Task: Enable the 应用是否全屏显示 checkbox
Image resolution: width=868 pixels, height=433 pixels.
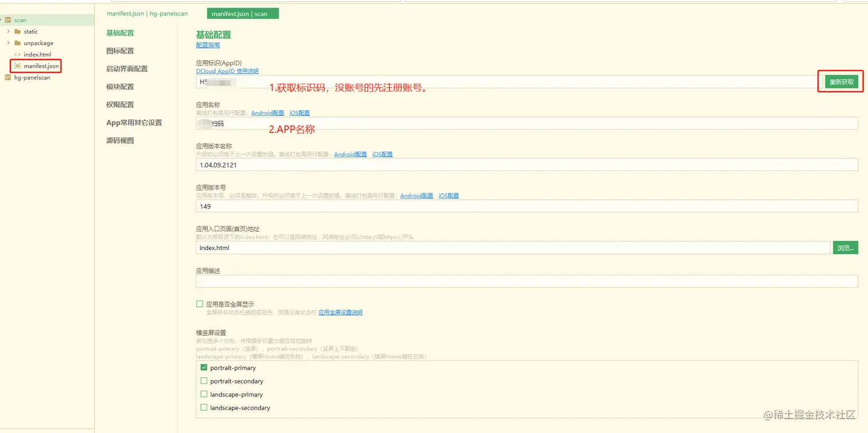Action: pos(200,304)
